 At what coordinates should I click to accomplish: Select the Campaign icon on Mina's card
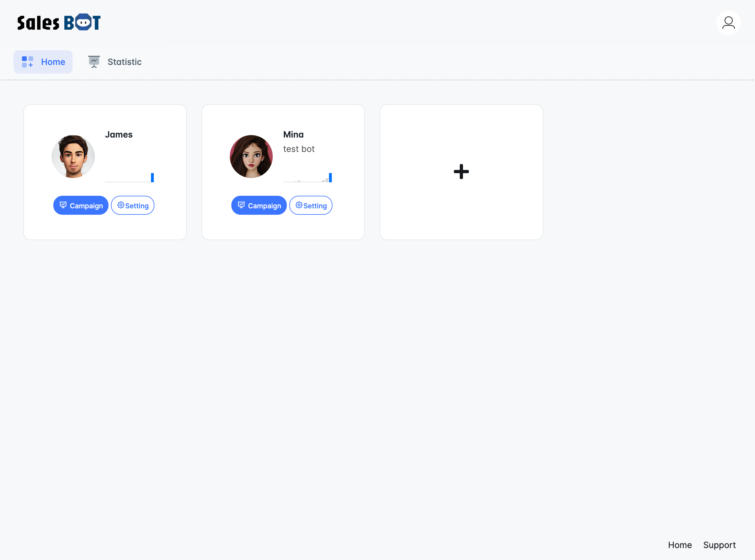[x=242, y=205]
